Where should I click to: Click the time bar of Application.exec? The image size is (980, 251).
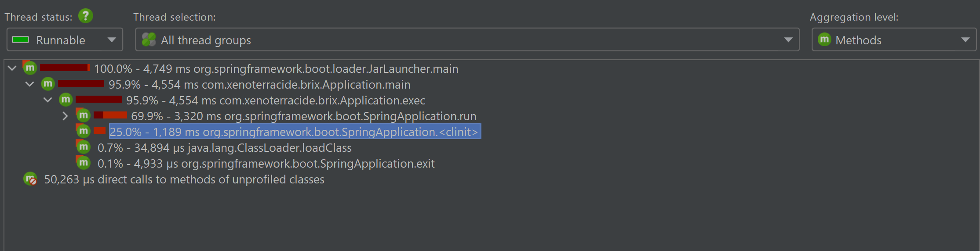(x=99, y=99)
